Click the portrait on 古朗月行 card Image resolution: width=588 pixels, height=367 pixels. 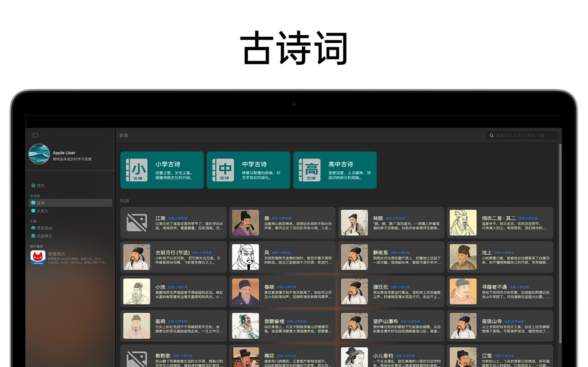click(x=137, y=257)
